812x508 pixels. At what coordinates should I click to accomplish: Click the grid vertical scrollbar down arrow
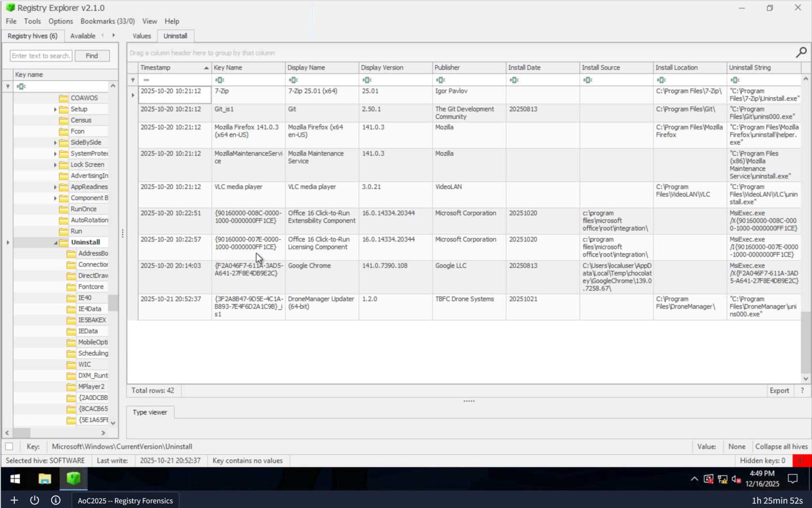pos(805,378)
